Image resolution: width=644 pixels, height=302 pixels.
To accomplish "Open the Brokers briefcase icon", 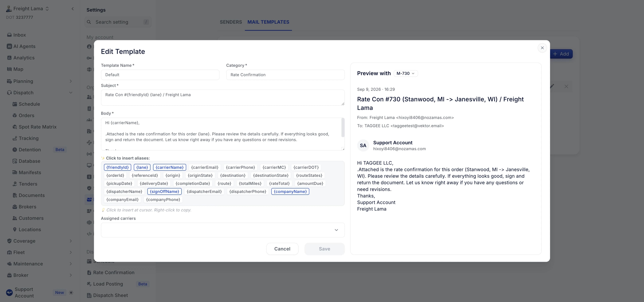I will (x=15, y=207).
